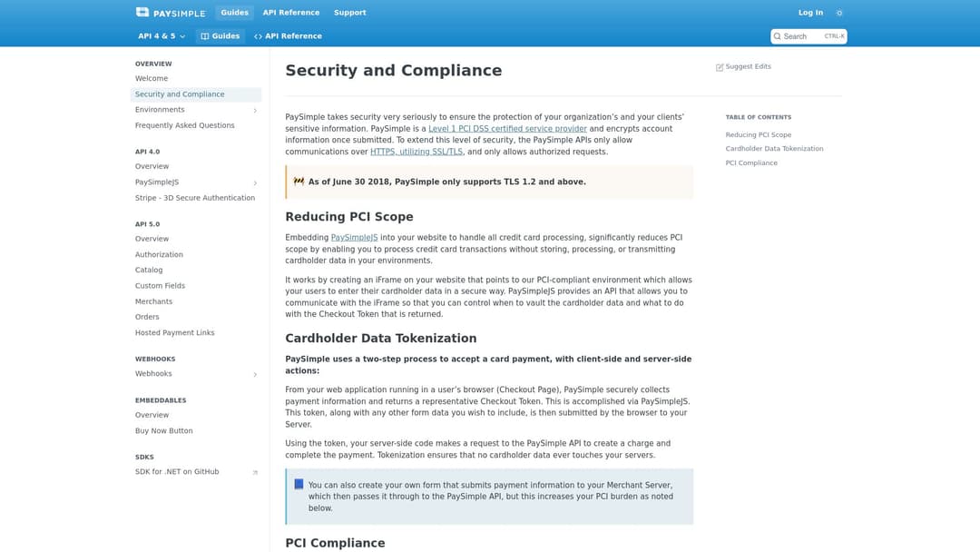
Task: Expand the Webhooks sidebar section
Action: coord(255,374)
